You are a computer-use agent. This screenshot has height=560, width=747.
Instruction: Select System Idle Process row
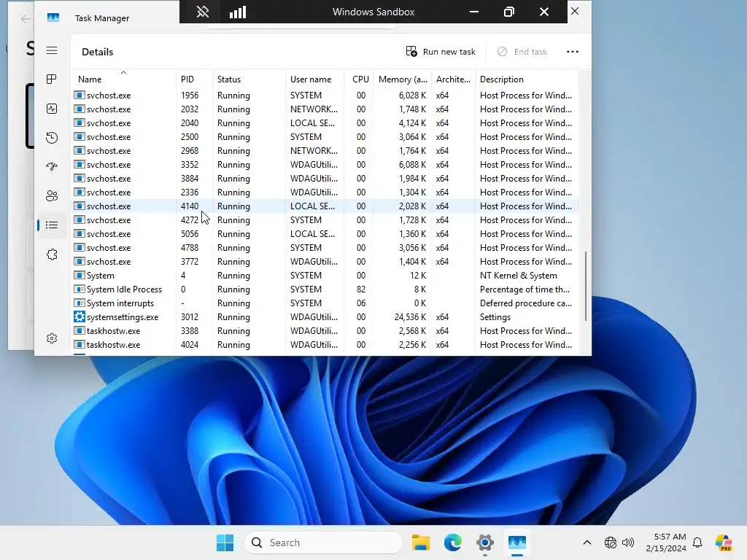(325, 289)
